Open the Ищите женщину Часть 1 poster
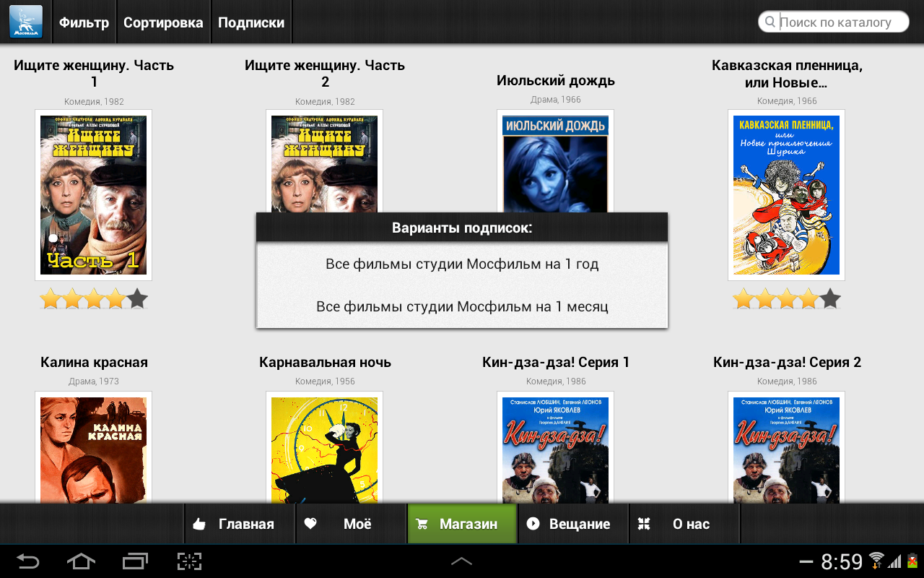The image size is (924, 578). coord(94,195)
